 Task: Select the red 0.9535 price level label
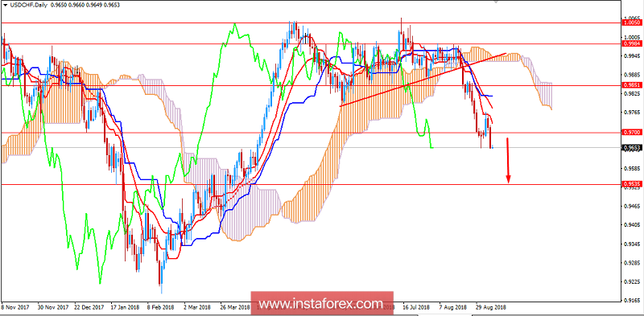tap(632, 184)
